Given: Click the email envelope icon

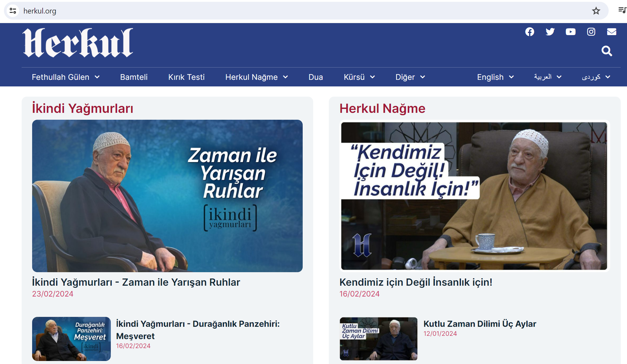Looking at the screenshot, I should pos(612,32).
